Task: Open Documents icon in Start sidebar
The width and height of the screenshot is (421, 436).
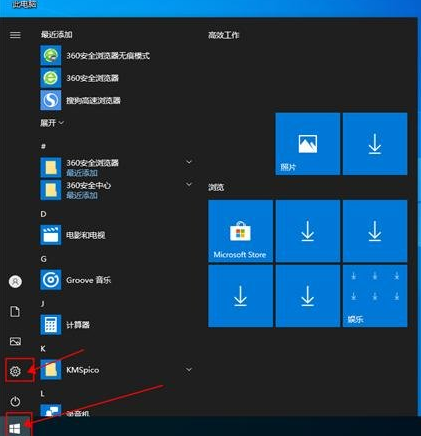Action: (15, 312)
